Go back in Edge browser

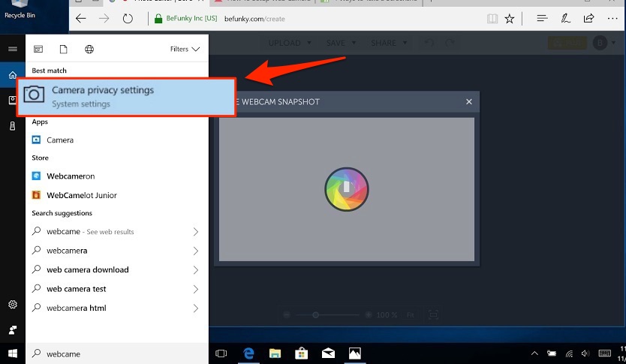pos(81,18)
